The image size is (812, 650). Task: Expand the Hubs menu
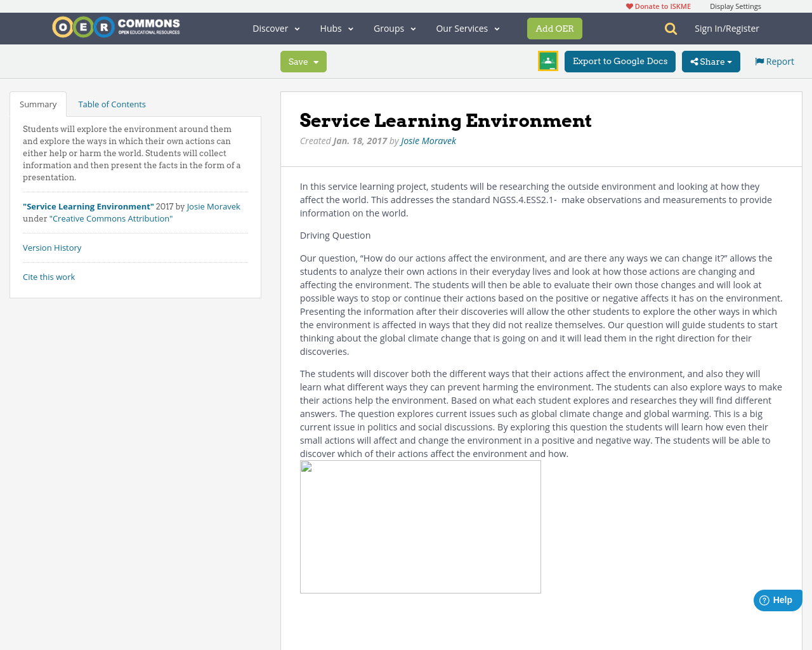pos(337,29)
